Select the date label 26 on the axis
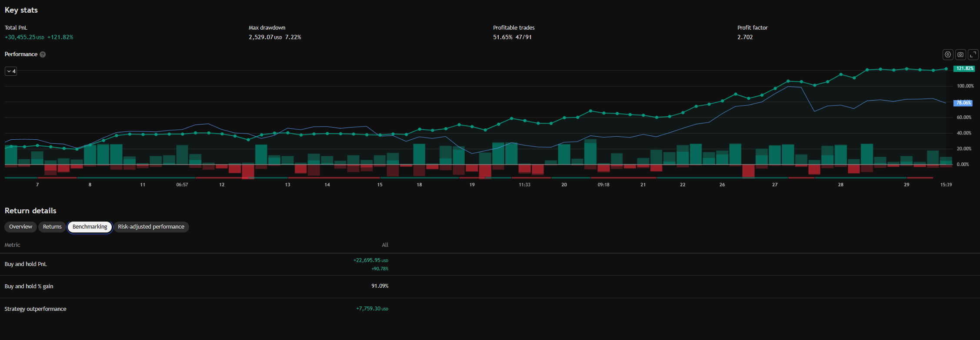Viewport: 980px width, 340px height. click(722, 185)
